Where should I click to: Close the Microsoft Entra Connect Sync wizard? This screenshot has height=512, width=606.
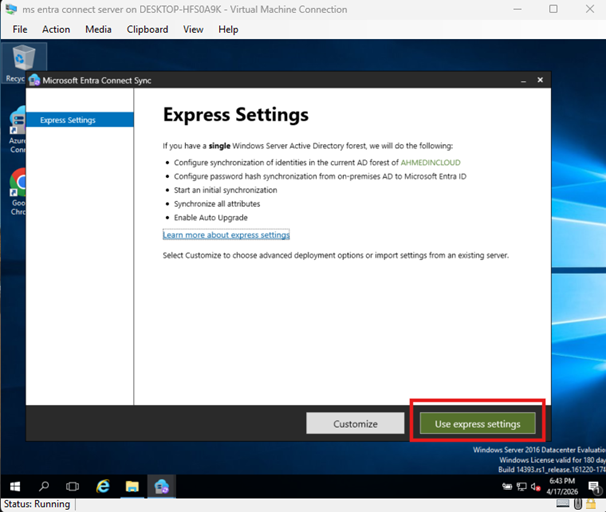(x=541, y=80)
